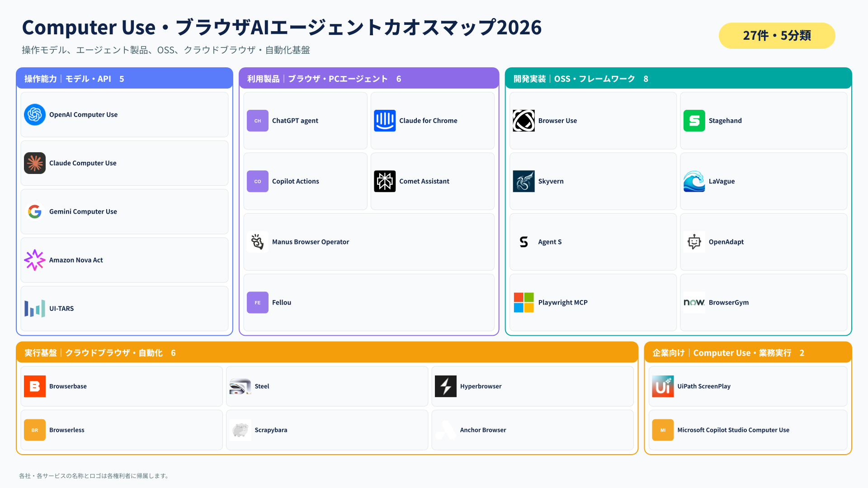The image size is (868, 488).
Task: Click the Amazon Nova Act star icon
Action: [x=35, y=260]
